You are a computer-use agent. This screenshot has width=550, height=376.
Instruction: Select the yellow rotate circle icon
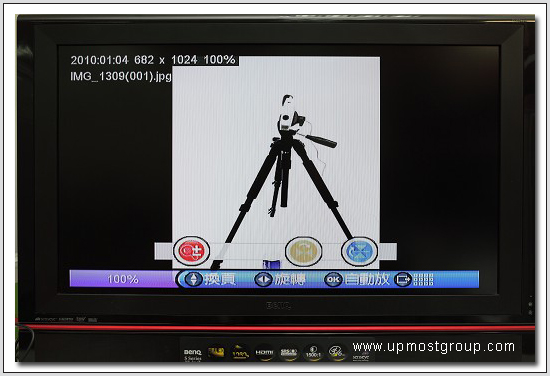(x=303, y=251)
